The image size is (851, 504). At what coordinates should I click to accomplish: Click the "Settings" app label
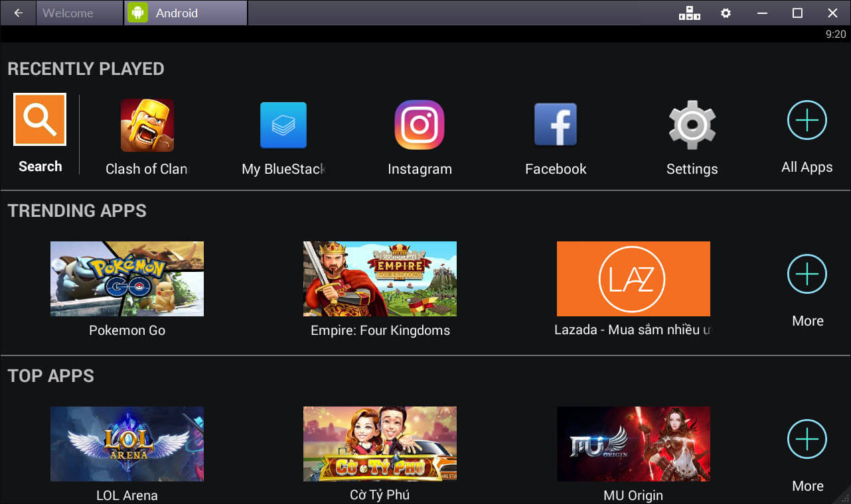692,169
